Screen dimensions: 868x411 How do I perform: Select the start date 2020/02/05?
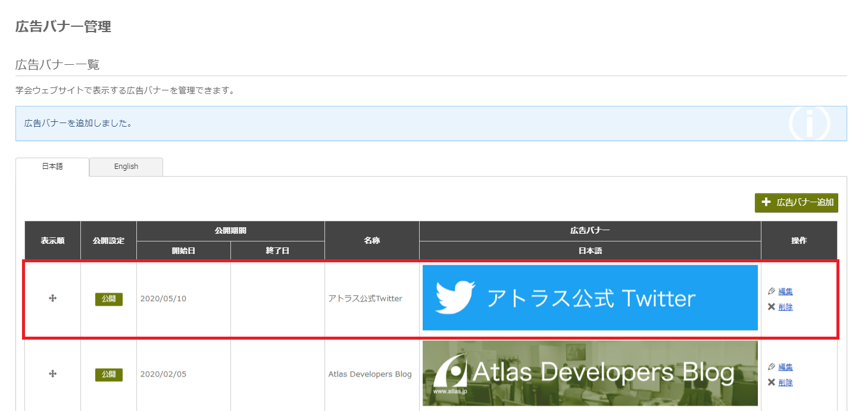[163, 375]
